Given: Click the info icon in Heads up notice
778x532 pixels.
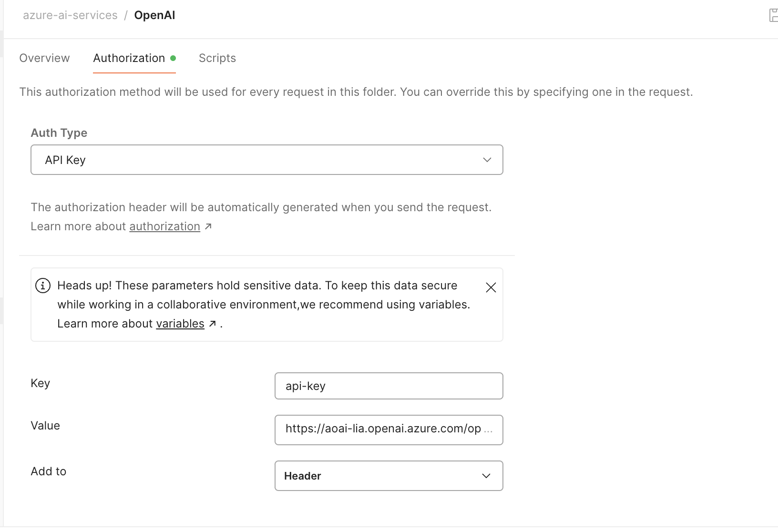Looking at the screenshot, I should tap(43, 286).
